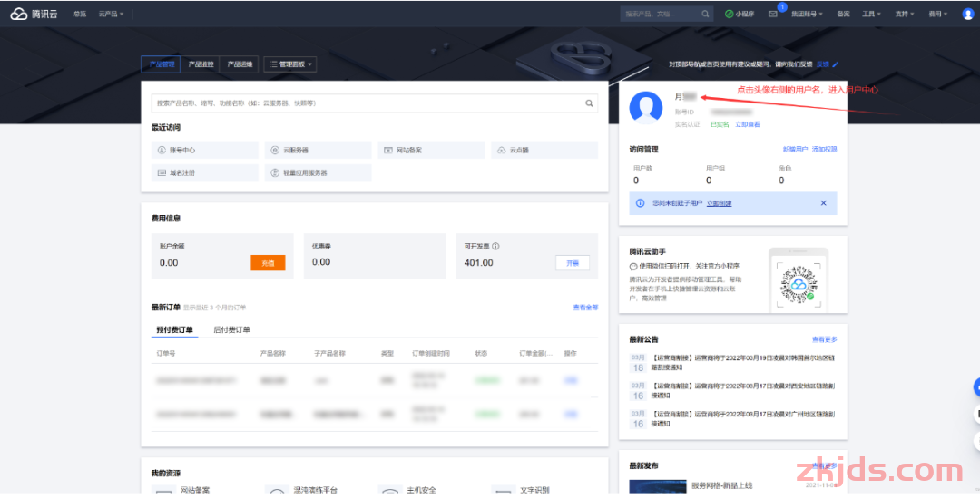Open the 03月17日 Xi'an link cutover announcement

[743, 390]
